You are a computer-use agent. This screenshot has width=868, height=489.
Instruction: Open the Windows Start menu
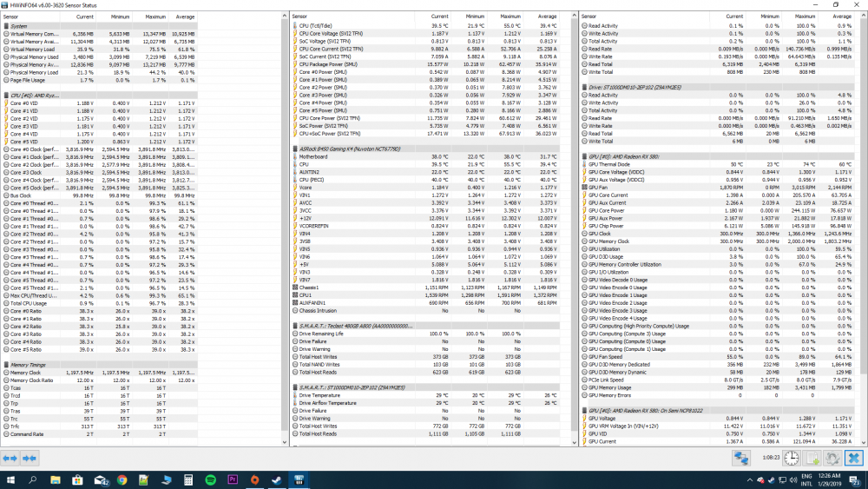pyautogui.click(x=10, y=480)
